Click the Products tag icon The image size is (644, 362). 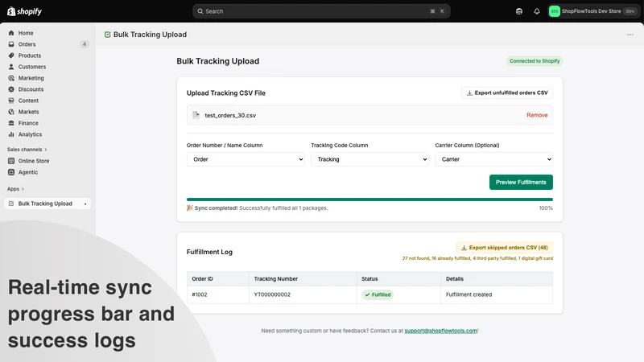pyautogui.click(x=11, y=56)
